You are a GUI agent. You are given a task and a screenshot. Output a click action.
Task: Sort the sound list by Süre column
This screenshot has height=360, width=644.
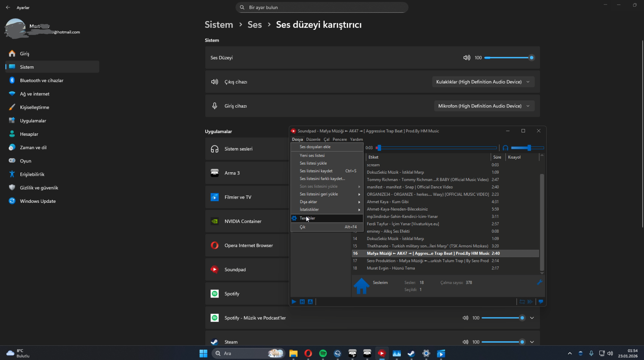tap(498, 157)
